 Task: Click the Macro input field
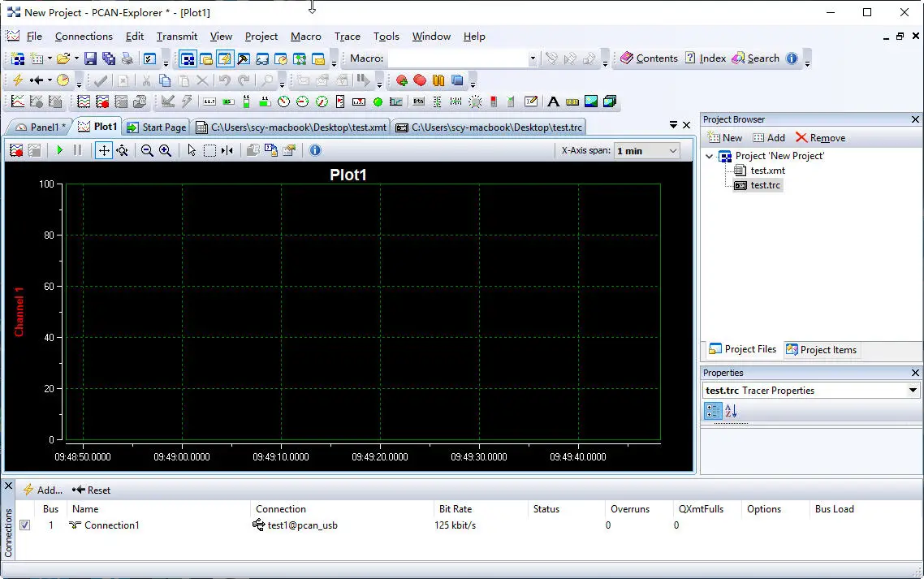pos(458,58)
